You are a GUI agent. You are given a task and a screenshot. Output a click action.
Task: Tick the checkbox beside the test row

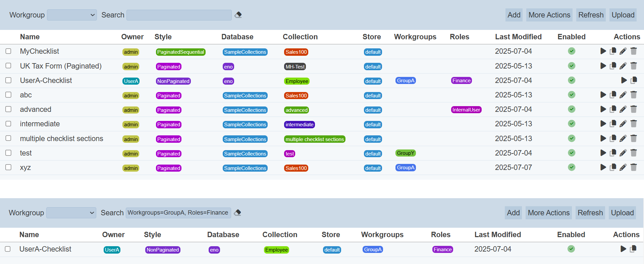click(x=8, y=153)
